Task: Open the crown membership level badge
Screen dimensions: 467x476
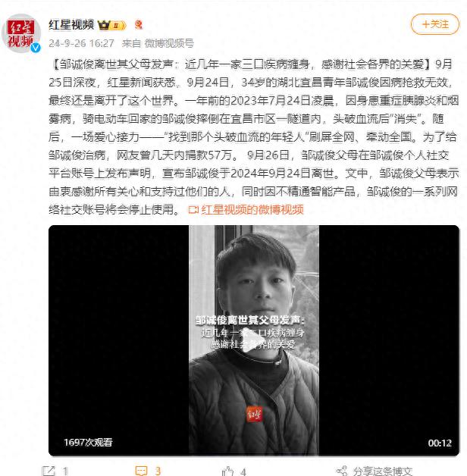Action: [111, 25]
